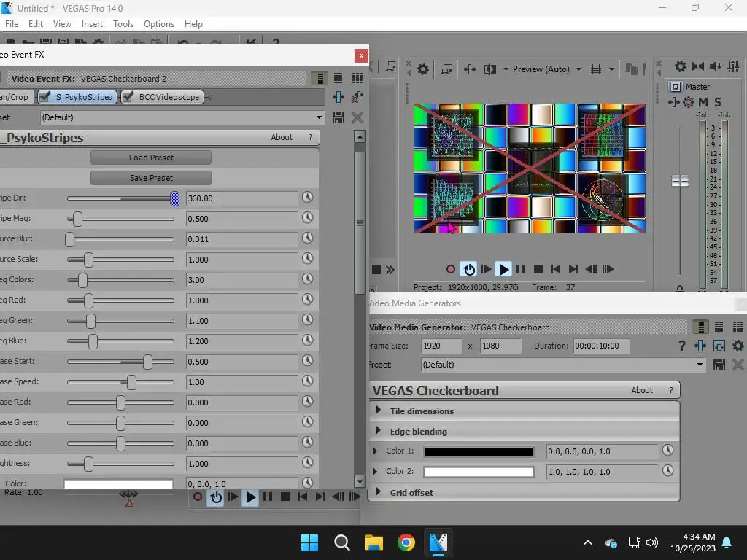Open the overlays grid dropdown arrow in preview

[x=611, y=69]
